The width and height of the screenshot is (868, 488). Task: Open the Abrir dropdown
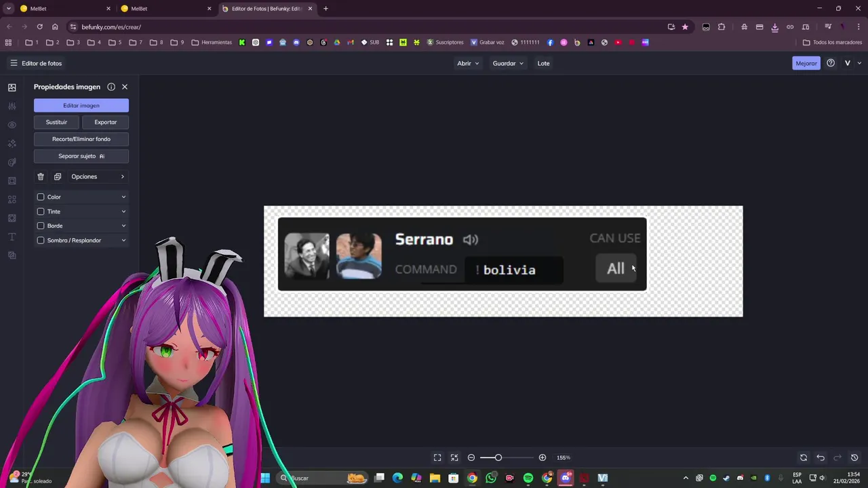pyautogui.click(x=468, y=63)
